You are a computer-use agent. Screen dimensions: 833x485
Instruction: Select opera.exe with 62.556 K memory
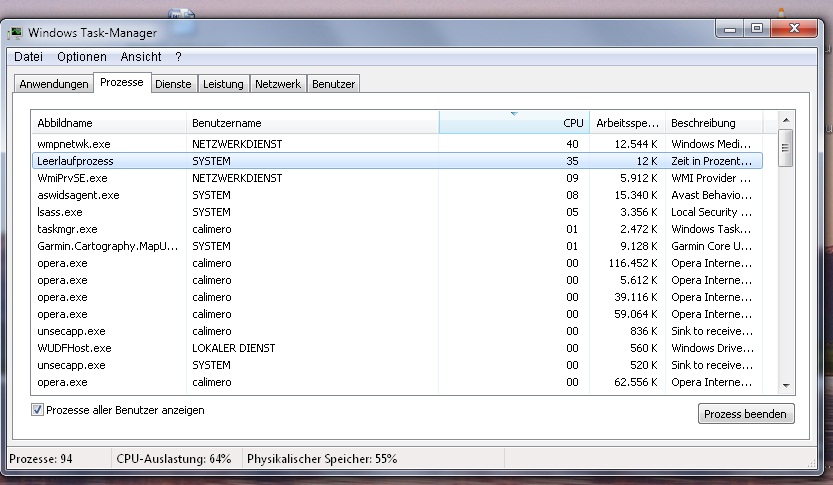pos(397,382)
